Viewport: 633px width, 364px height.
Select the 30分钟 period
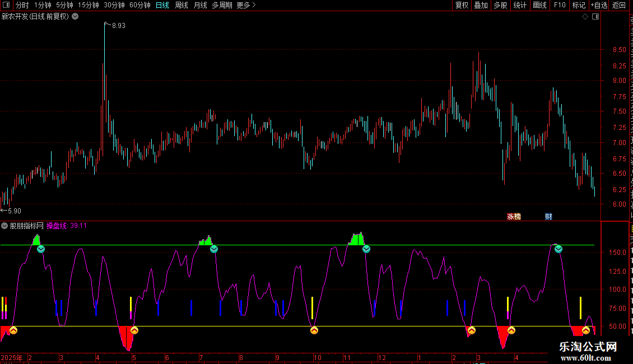point(114,5)
